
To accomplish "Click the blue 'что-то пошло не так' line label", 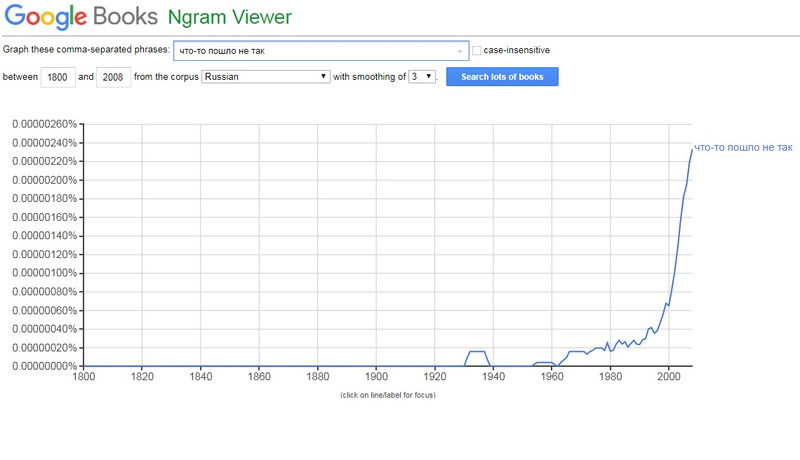I will (x=742, y=148).
